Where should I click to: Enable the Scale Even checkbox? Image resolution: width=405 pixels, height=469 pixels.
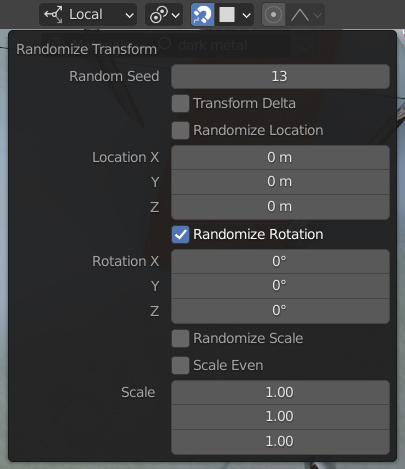[x=180, y=365]
